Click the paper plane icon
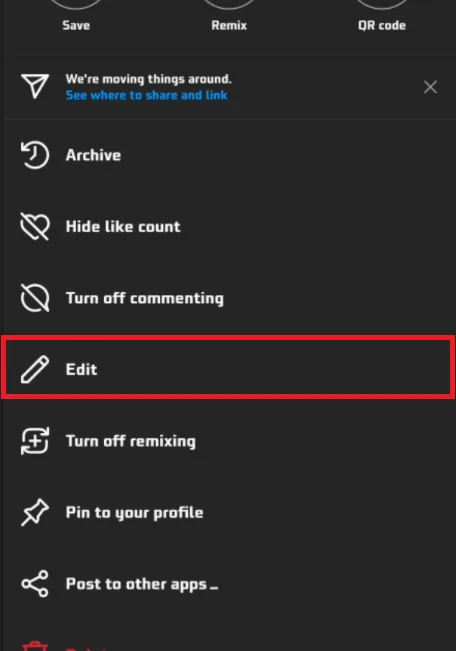Image resolution: width=456 pixels, height=651 pixels. coord(35,86)
